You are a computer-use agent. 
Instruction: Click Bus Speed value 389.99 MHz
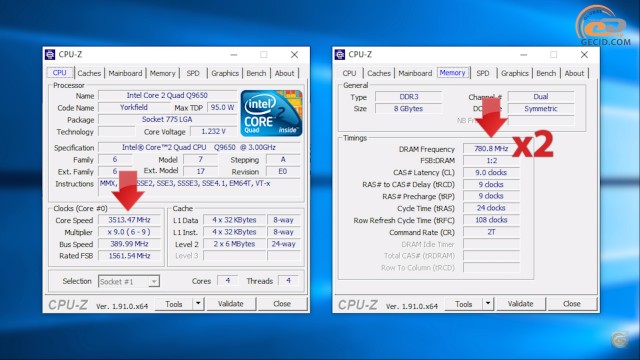[129, 244]
